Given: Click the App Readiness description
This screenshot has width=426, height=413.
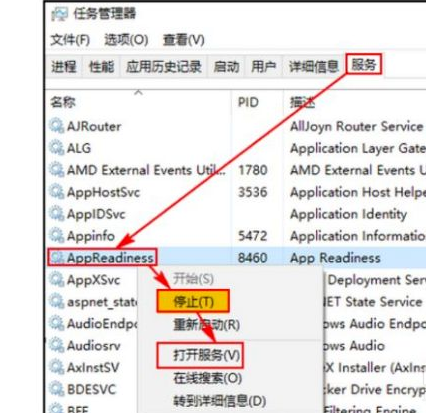Looking at the screenshot, I should click(x=335, y=258).
